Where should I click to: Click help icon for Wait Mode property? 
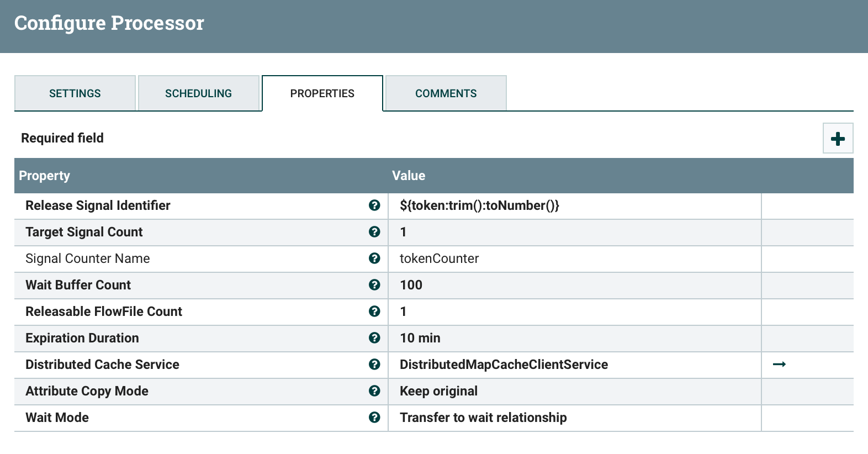tap(374, 418)
